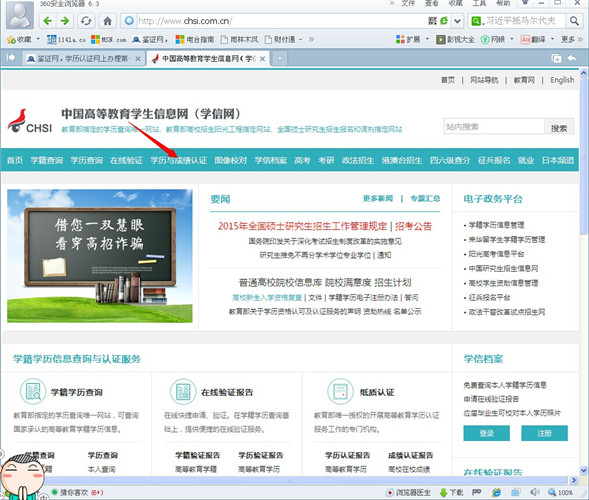Go to browser home page icon
Screen dimensions: 589x500
tap(107, 21)
